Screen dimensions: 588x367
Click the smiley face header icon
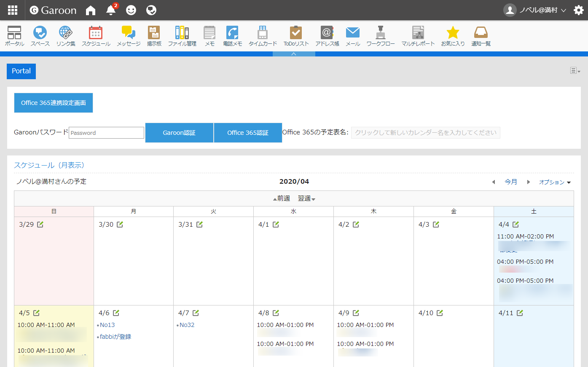pos(131,10)
